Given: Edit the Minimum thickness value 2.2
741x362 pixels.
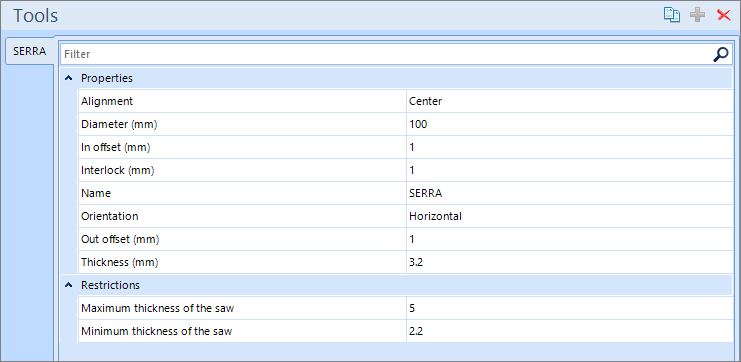Looking at the screenshot, I should [569, 331].
